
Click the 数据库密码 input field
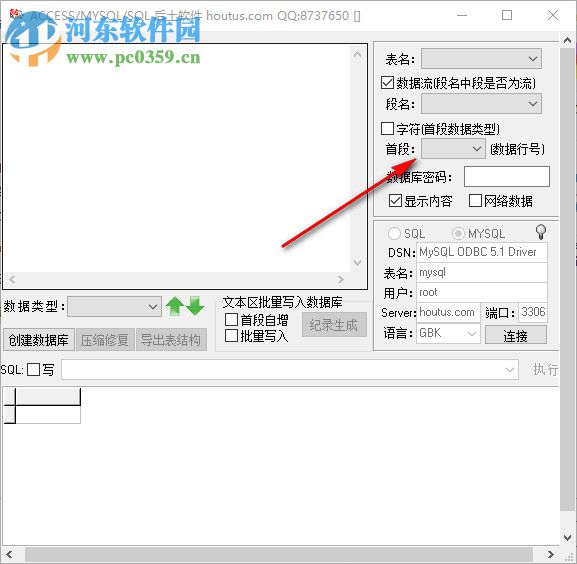click(507, 176)
